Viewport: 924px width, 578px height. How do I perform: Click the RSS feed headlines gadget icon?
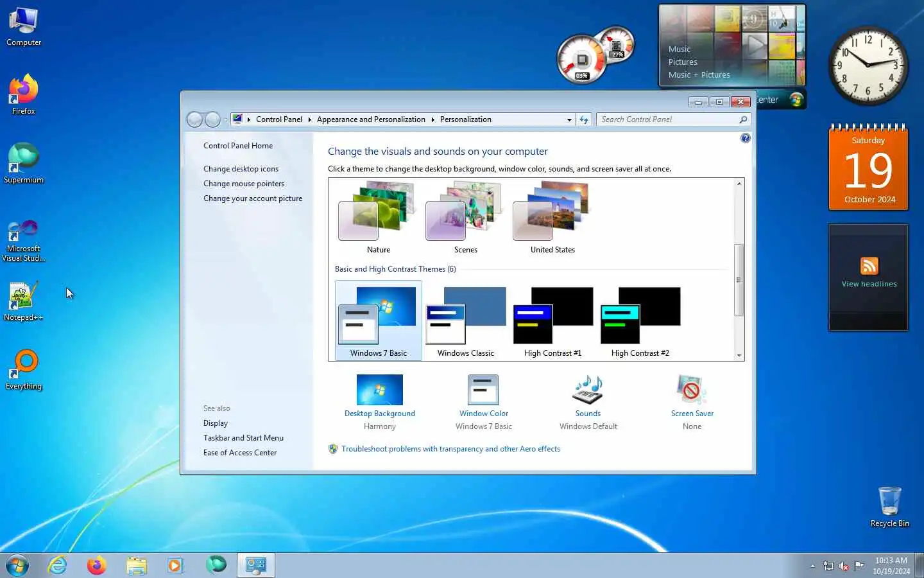[869, 265]
